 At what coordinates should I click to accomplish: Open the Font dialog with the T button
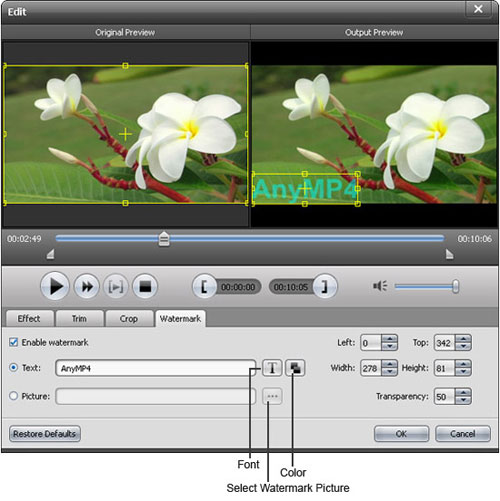click(272, 368)
